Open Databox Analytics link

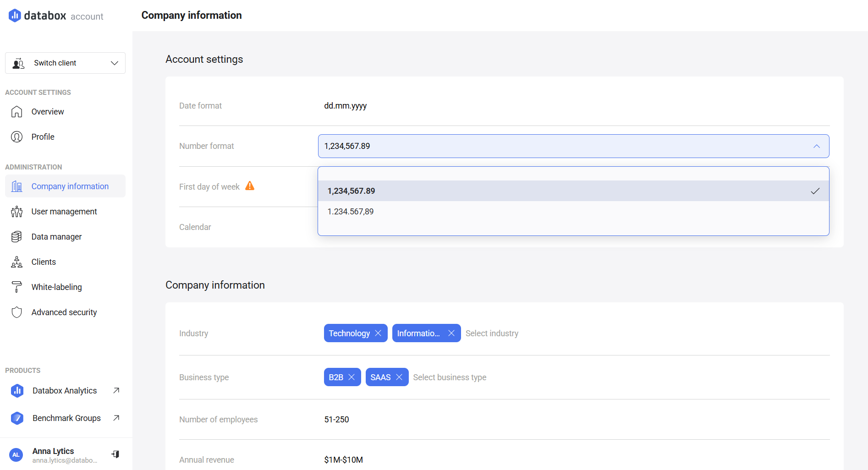(65, 391)
